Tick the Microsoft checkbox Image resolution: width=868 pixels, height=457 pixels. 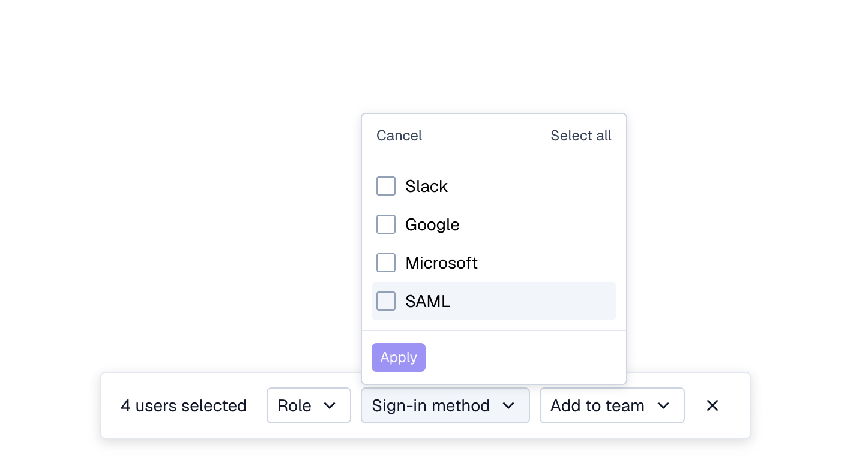(x=386, y=263)
